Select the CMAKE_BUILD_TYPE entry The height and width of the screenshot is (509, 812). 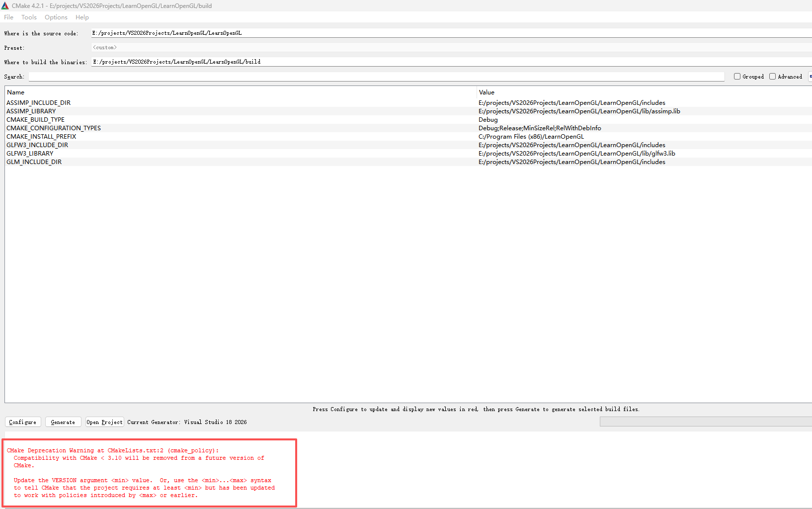[x=36, y=120]
